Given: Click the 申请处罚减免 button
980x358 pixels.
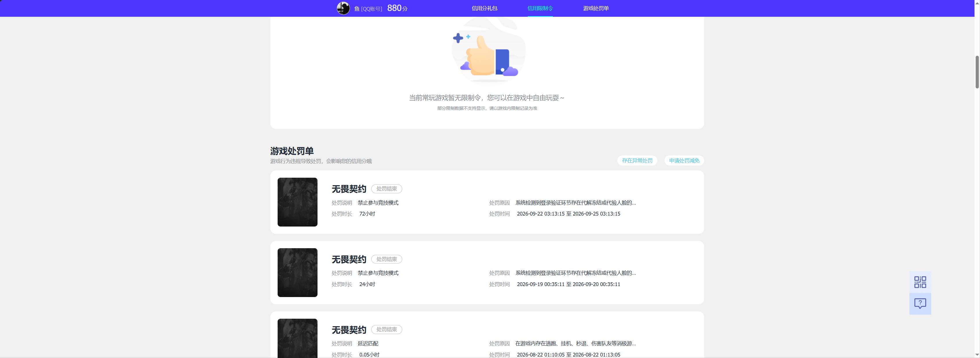Looking at the screenshot, I should tap(684, 161).
